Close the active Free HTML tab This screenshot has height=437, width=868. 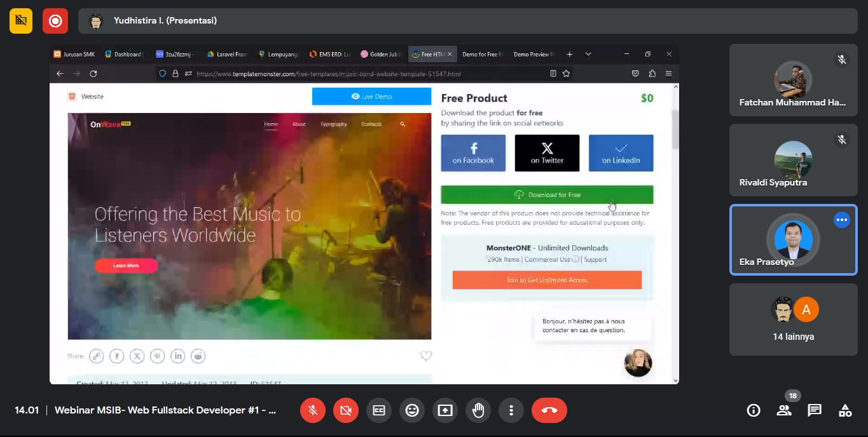pyautogui.click(x=450, y=55)
